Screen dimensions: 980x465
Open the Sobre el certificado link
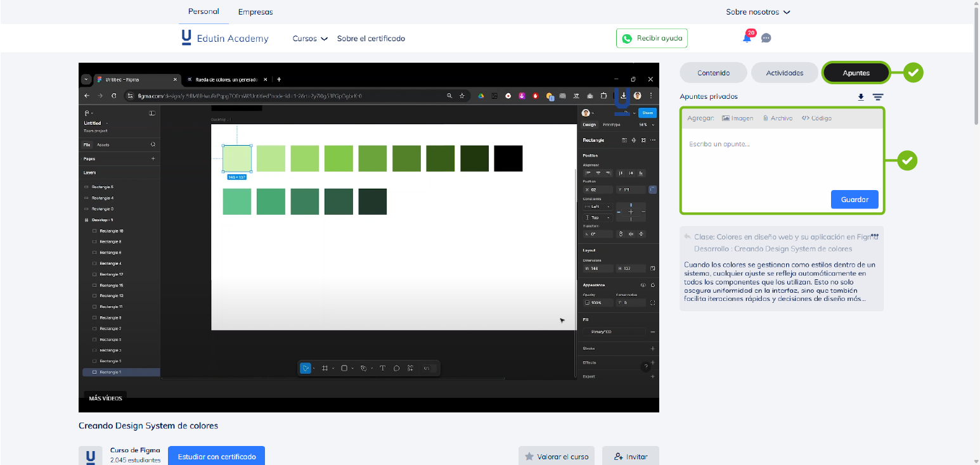371,39
